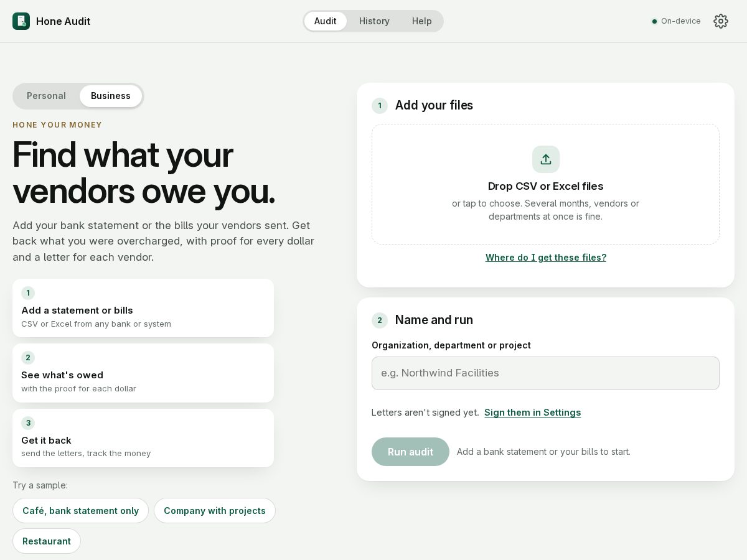Switch to the Audit tab
The image size is (747, 560).
pos(326,21)
